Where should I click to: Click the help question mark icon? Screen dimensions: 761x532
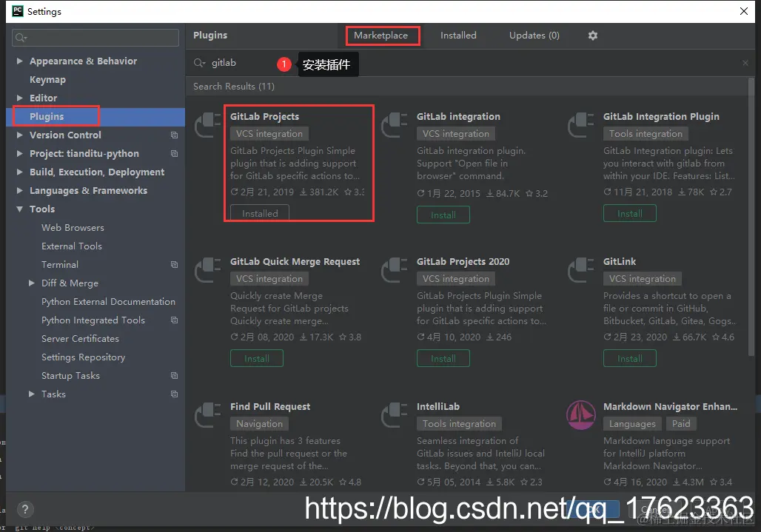25,509
